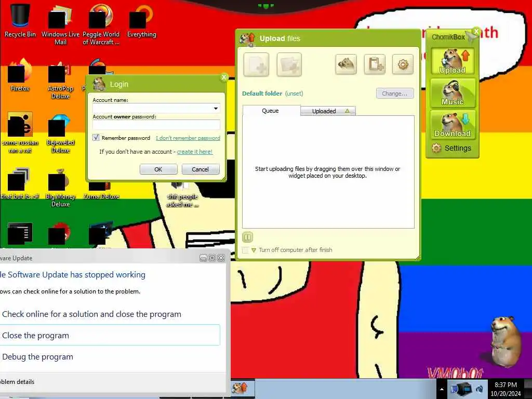The height and width of the screenshot is (399, 532).
Task: Toggle Remember password checkbox
Action: click(96, 137)
